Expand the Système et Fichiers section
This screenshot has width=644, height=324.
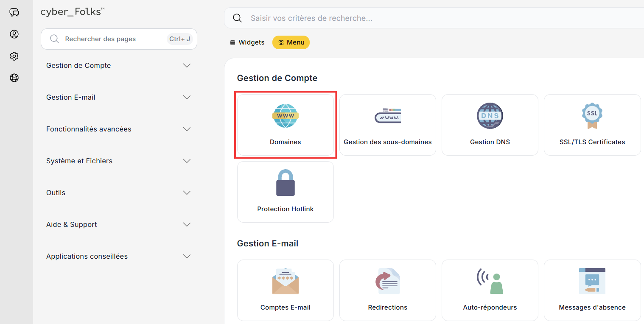(x=119, y=161)
